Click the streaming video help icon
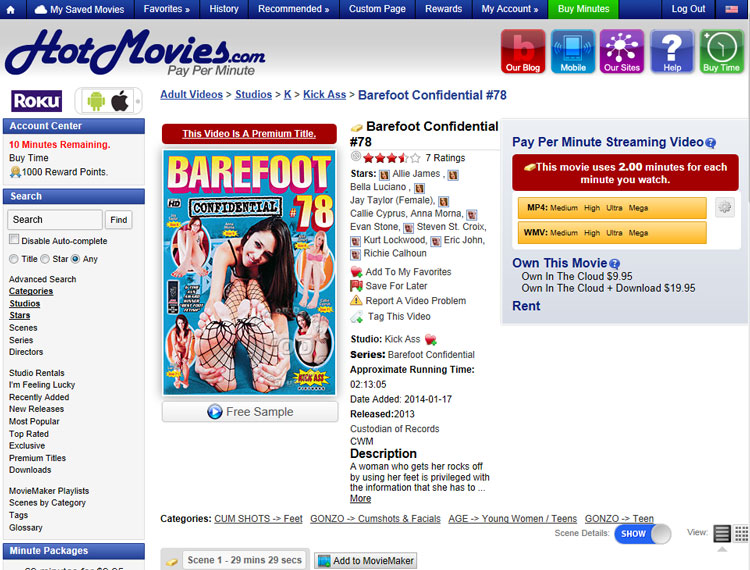 [711, 142]
